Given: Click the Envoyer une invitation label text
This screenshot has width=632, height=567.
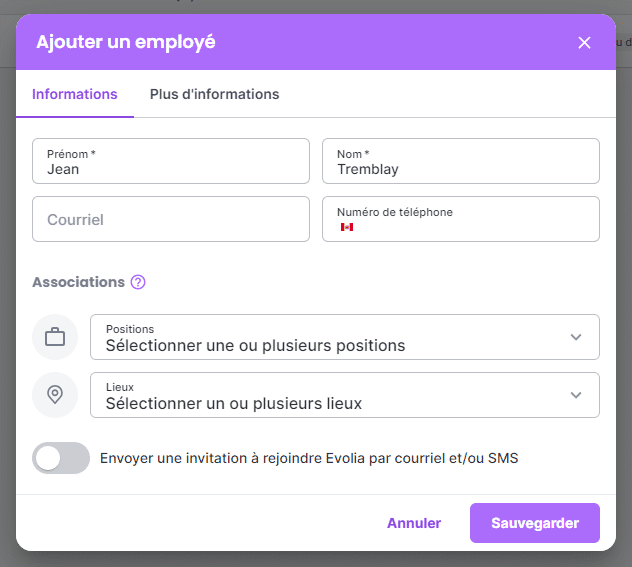Looking at the screenshot, I should 309,459.
